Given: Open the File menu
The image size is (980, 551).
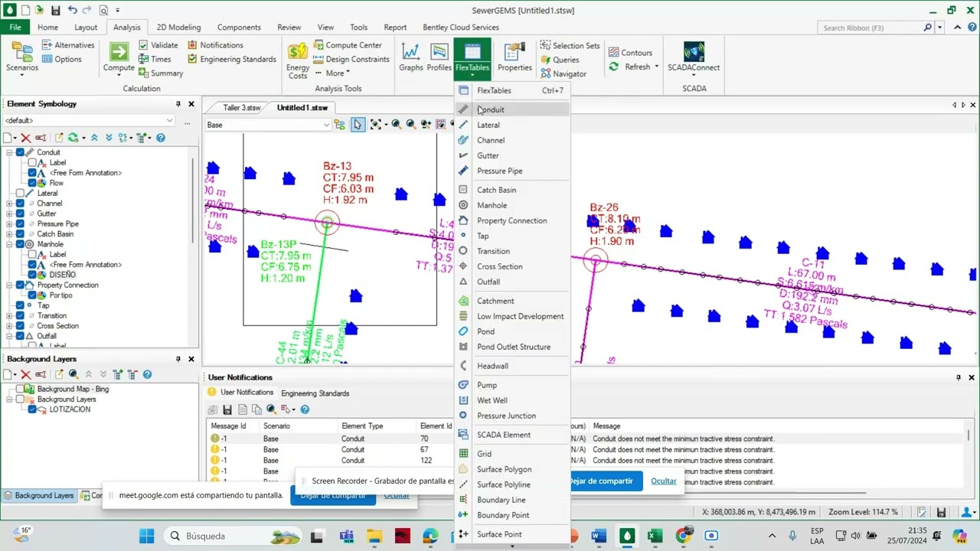Looking at the screenshot, I should coord(15,28).
